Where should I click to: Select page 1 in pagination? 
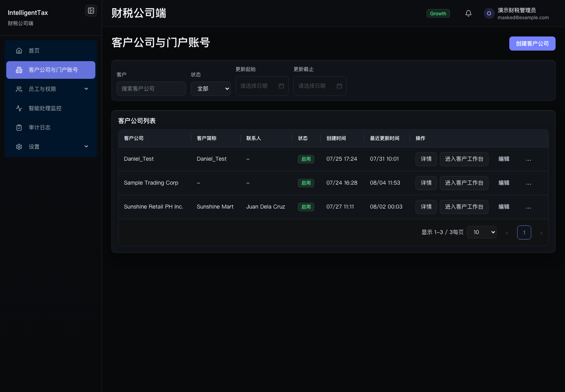tap(524, 232)
